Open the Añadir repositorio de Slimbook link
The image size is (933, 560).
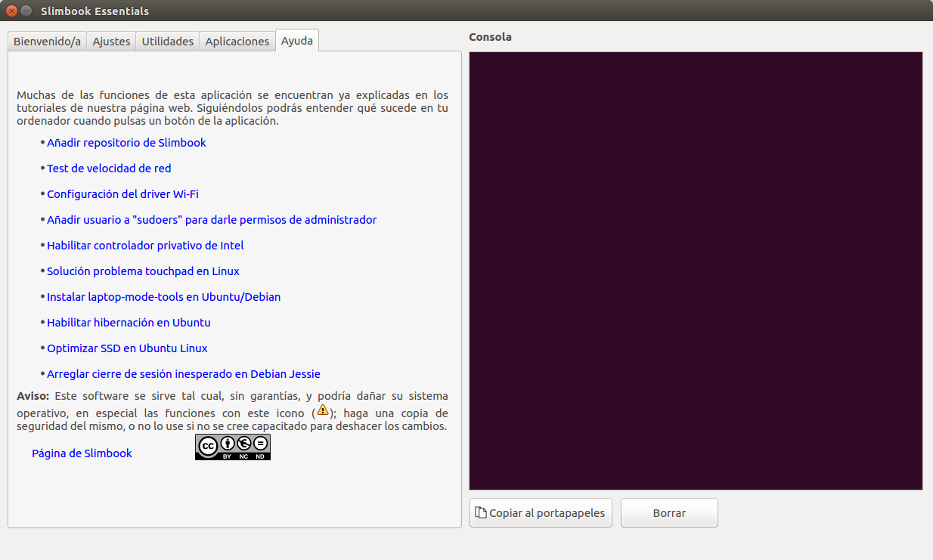click(x=126, y=143)
